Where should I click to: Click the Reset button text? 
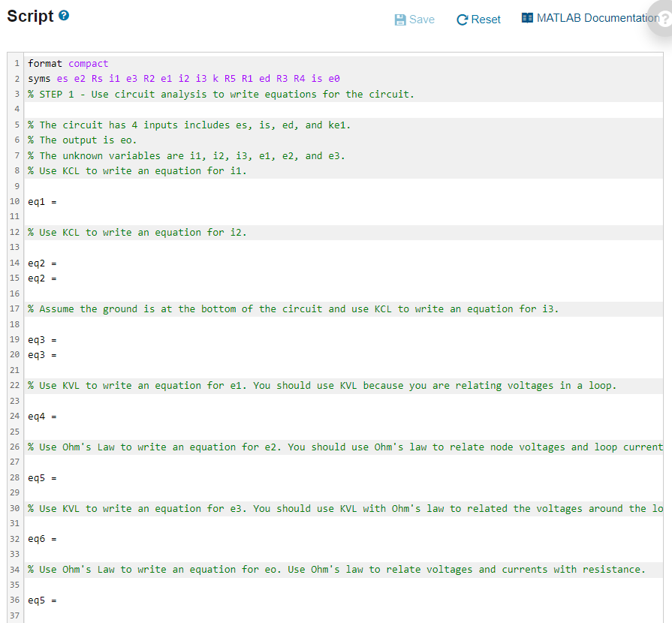click(486, 20)
